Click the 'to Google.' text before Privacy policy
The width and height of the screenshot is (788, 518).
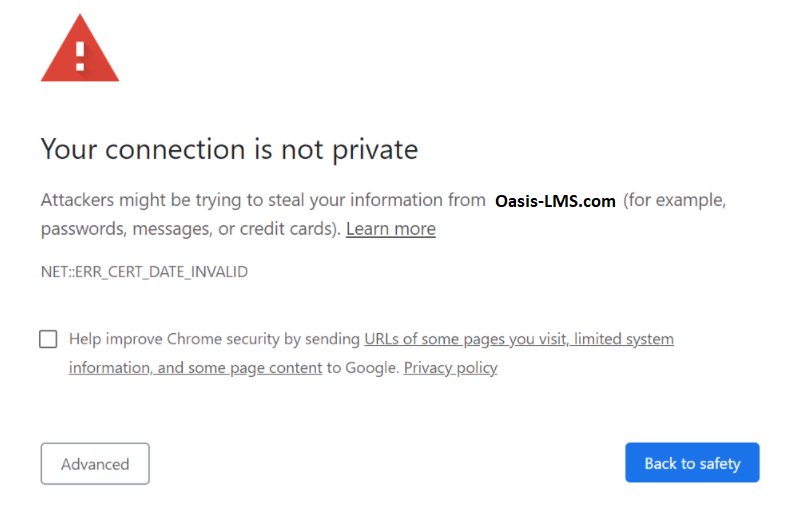click(x=363, y=368)
